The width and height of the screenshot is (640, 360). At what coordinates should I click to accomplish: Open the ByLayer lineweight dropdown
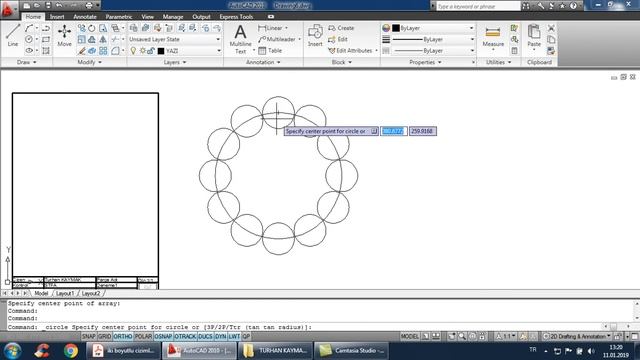[433, 40]
